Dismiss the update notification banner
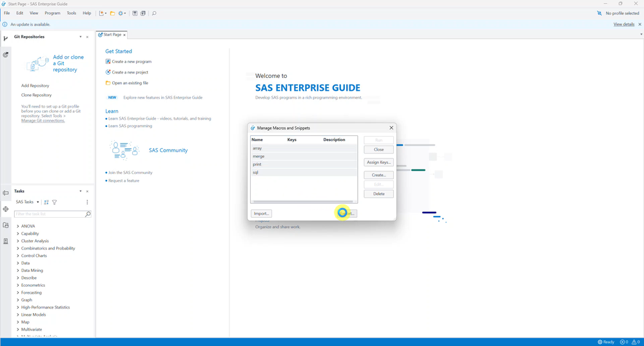The image size is (644, 346). 639,24
